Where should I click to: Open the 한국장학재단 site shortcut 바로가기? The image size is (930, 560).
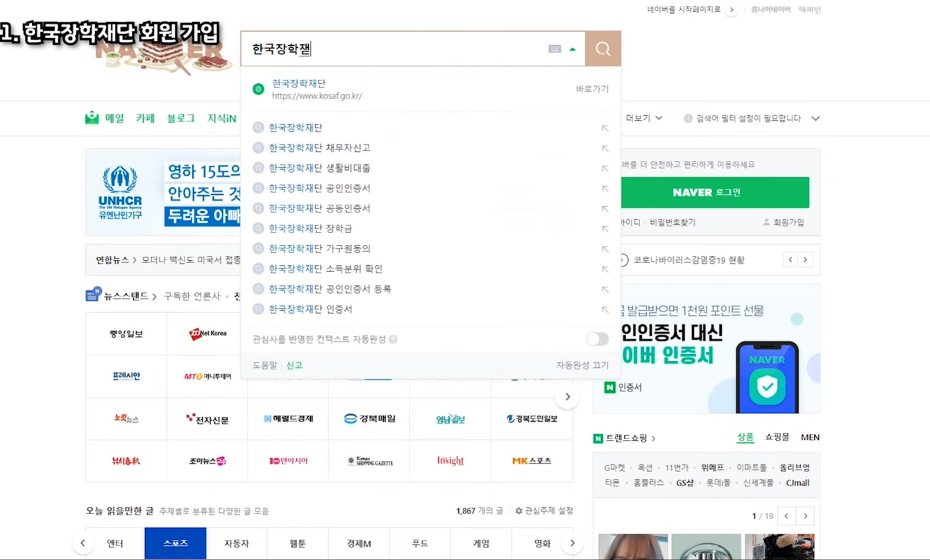pyautogui.click(x=592, y=89)
